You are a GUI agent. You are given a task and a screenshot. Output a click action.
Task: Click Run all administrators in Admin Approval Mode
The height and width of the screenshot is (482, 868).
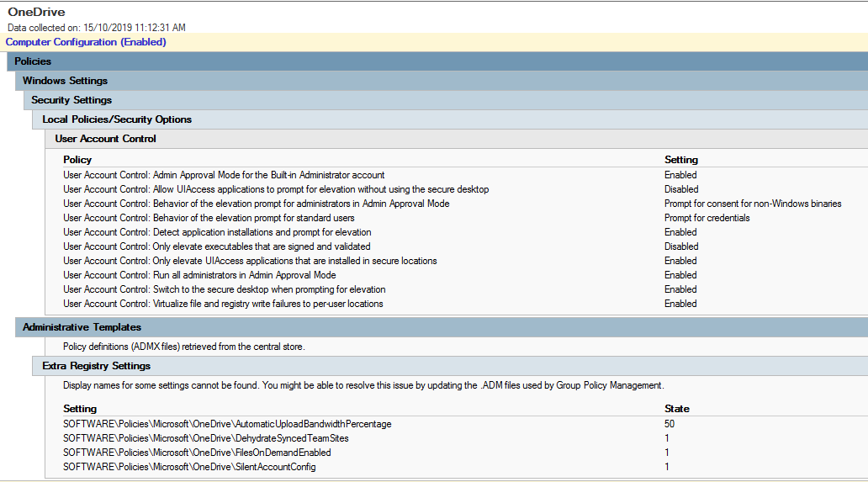199,275
